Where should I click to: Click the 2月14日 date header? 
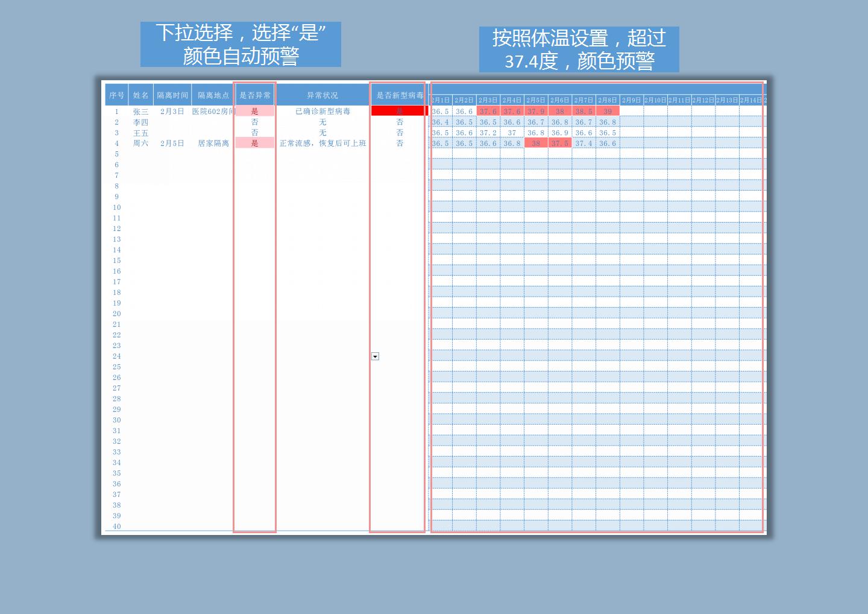pyautogui.click(x=751, y=100)
